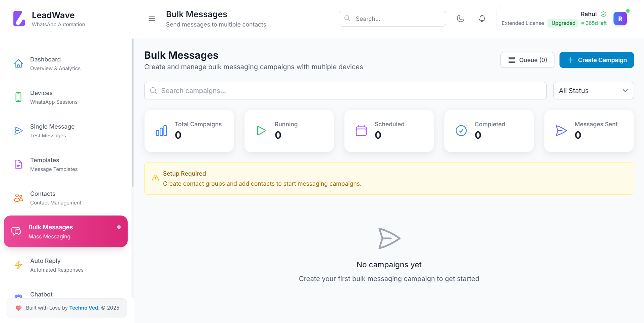Click the Auto Reply lightning icon

[x=18, y=265]
